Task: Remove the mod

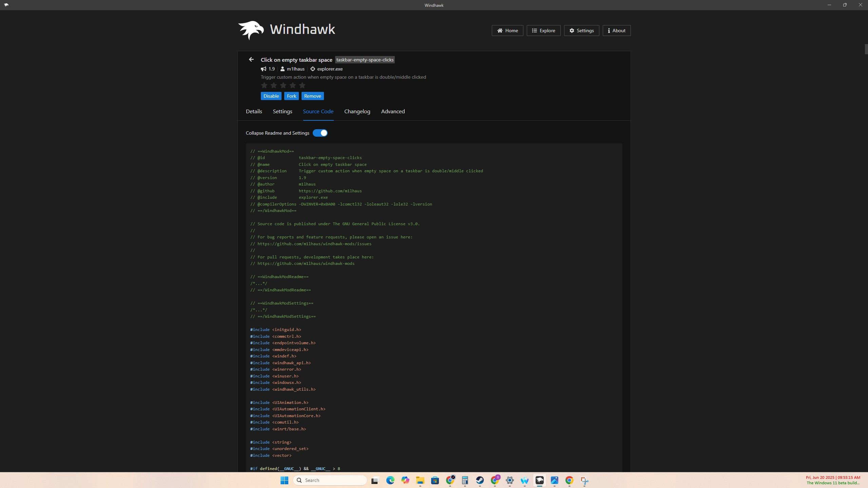Action: point(312,96)
